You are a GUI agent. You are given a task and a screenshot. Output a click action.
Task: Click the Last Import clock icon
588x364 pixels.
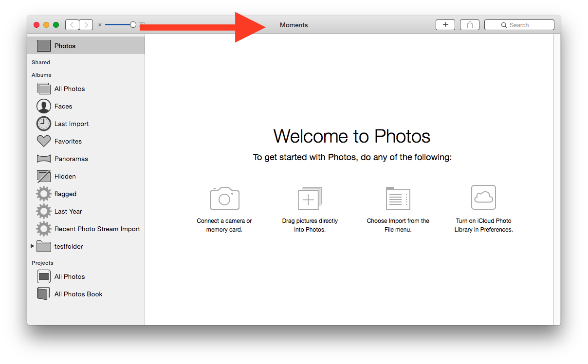tap(44, 124)
